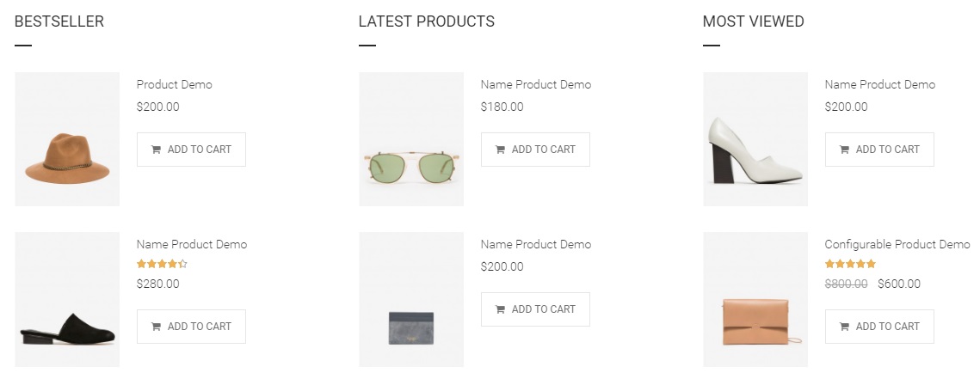Open Configurable Product Demo title link
This screenshot has height=379, width=980.
pos(897,244)
